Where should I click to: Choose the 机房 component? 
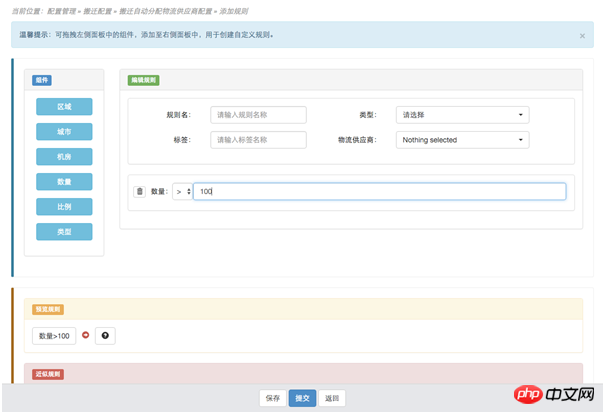[x=64, y=156]
